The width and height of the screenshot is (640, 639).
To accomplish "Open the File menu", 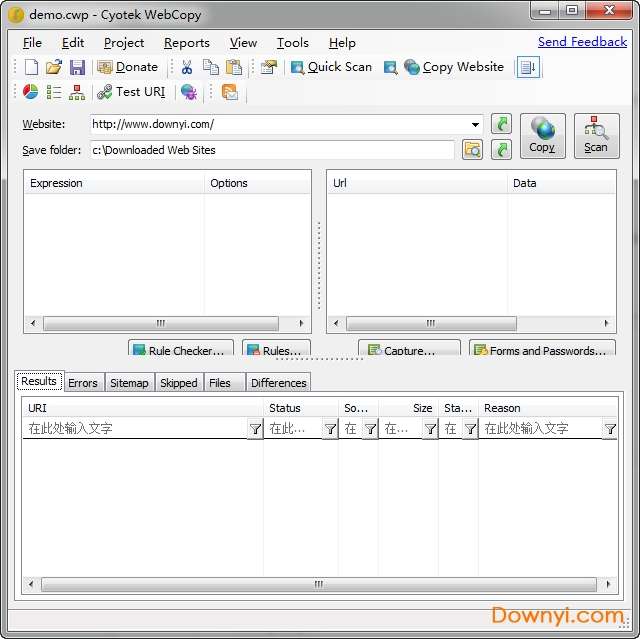I will [x=32, y=43].
